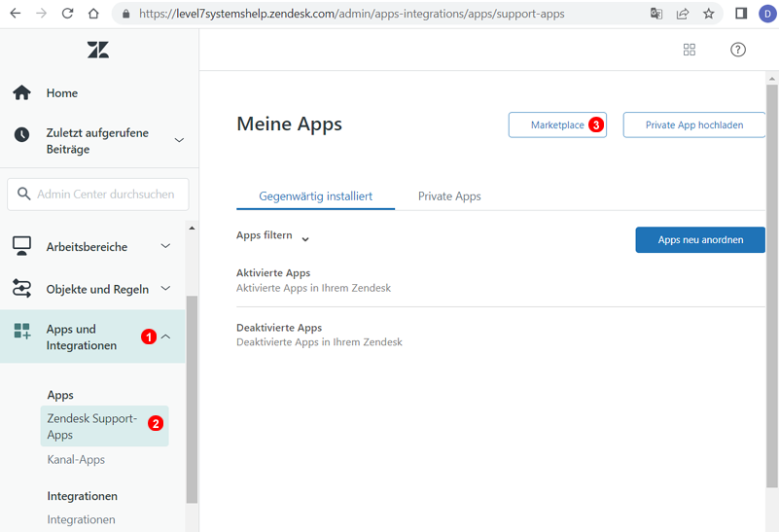The height and width of the screenshot is (532, 779).
Task: Open Kanal-Apps in the sidebar
Action: click(76, 459)
